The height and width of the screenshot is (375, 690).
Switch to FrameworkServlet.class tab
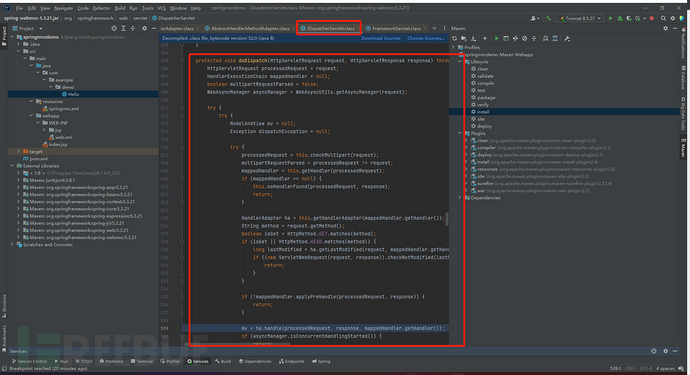[x=396, y=28]
